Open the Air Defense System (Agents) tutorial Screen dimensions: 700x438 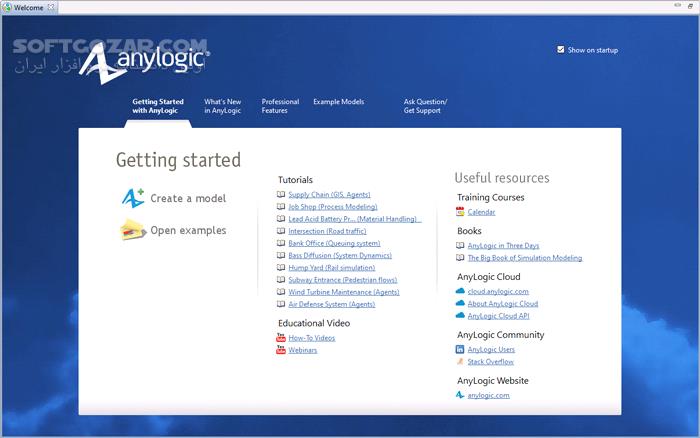pos(329,304)
